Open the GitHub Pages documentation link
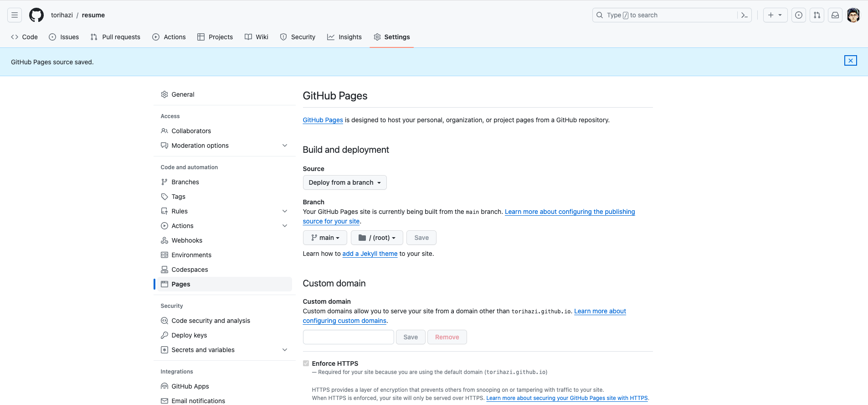868x405 pixels. point(323,120)
